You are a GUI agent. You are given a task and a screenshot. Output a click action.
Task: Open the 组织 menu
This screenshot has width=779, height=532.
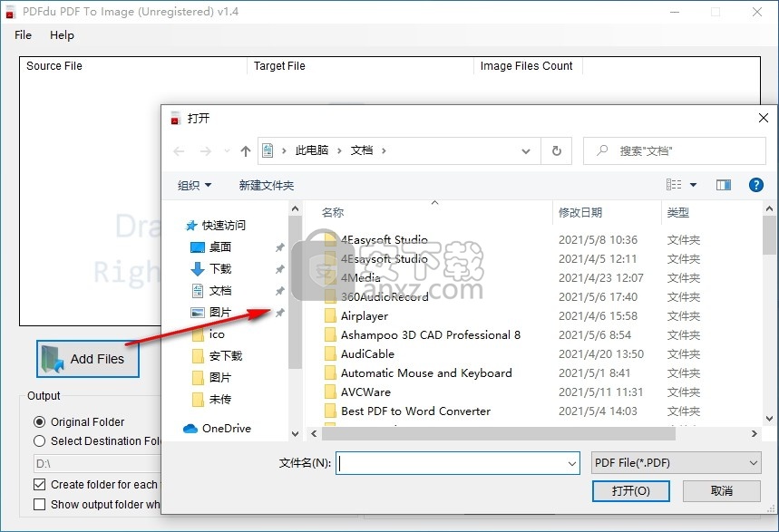[194, 185]
